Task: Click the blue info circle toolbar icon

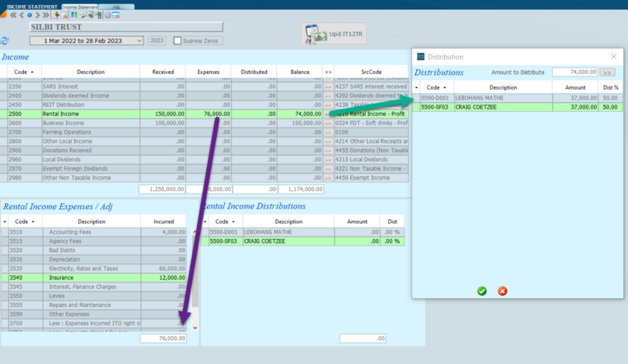Action: pos(30,15)
